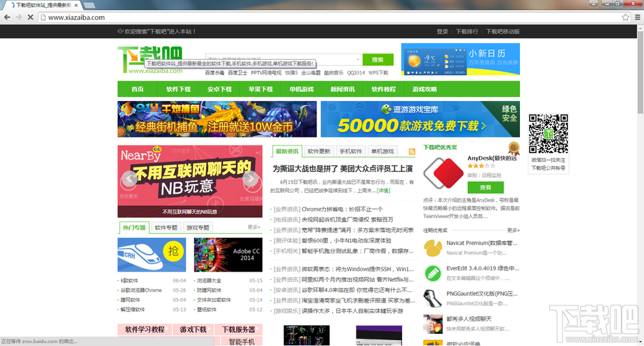Click the green 搜索 button

[378, 60]
